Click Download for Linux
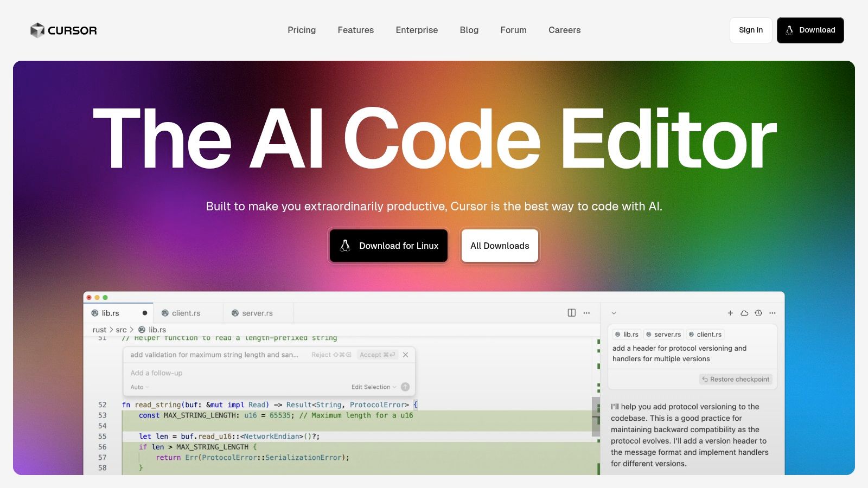Image resolution: width=868 pixels, height=488 pixels. pos(389,246)
